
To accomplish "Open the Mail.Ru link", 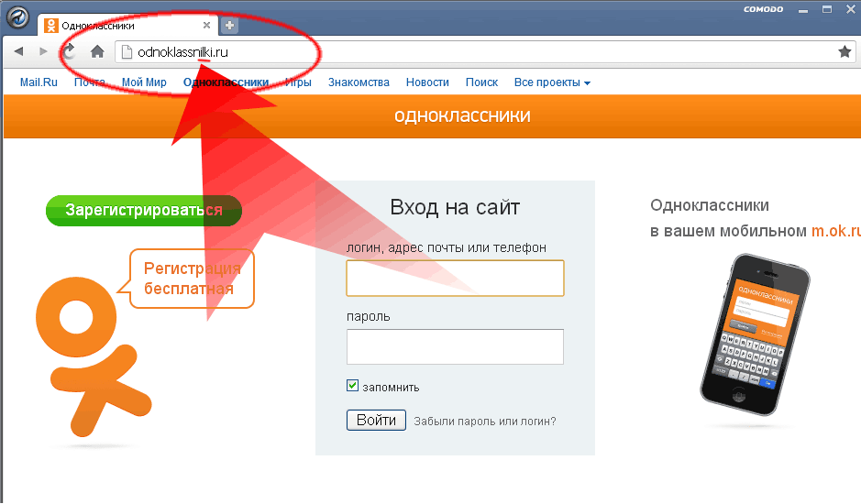I will [x=39, y=82].
